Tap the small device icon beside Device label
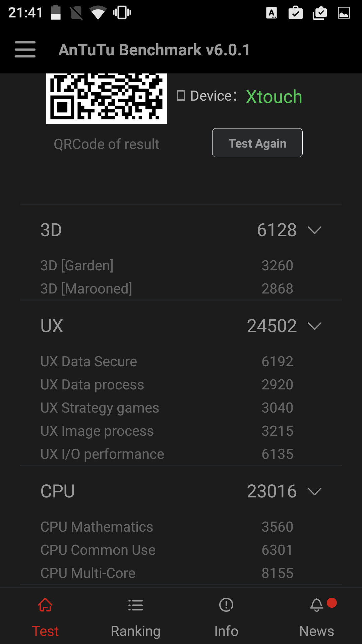This screenshot has width=362, height=644. [x=181, y=96]
